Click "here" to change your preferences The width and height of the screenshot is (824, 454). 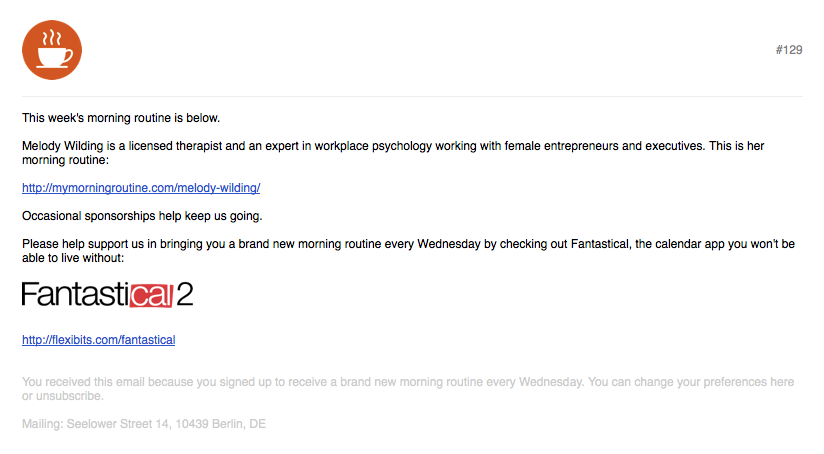tap(782, 382)
